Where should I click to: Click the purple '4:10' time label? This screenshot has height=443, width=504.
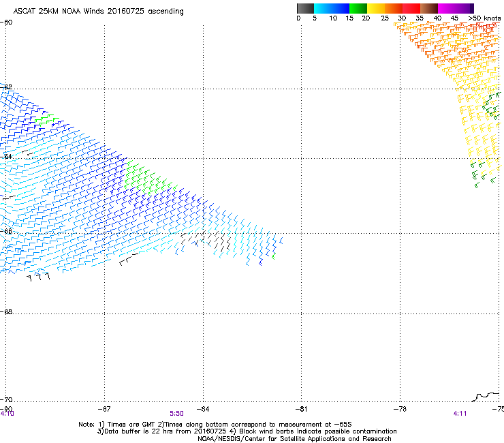[x=7, y=414]
